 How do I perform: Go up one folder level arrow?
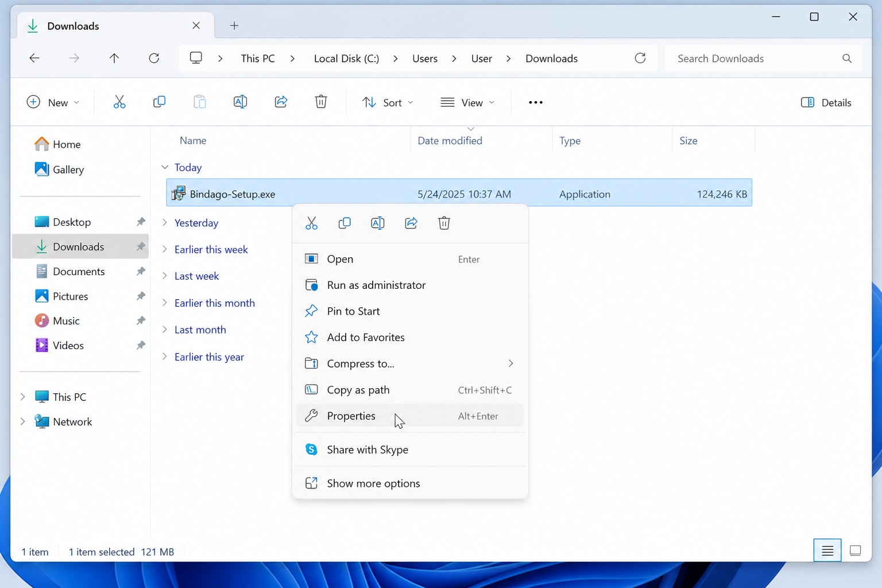[114, 58]
